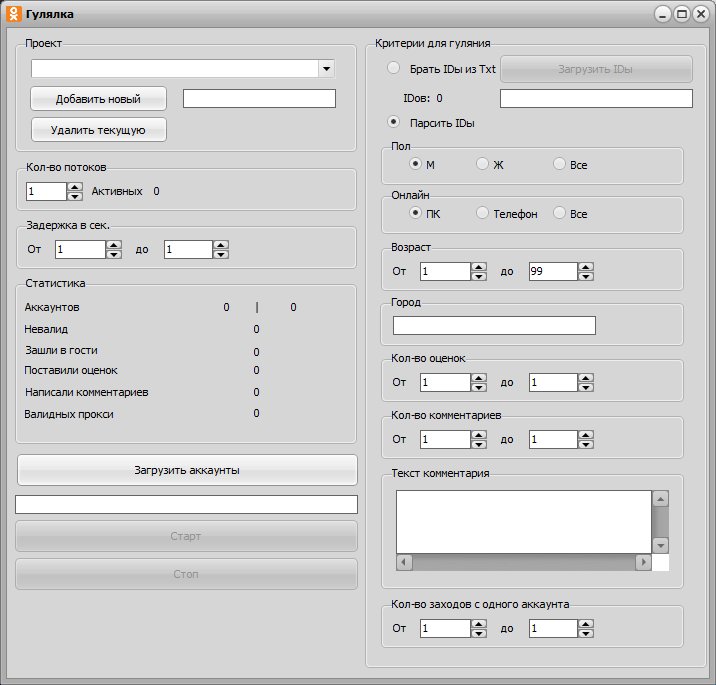Click inside the Текст комментария text area
Image resolution: width=716 pixels, height=685 pixels.
(523, 520)
